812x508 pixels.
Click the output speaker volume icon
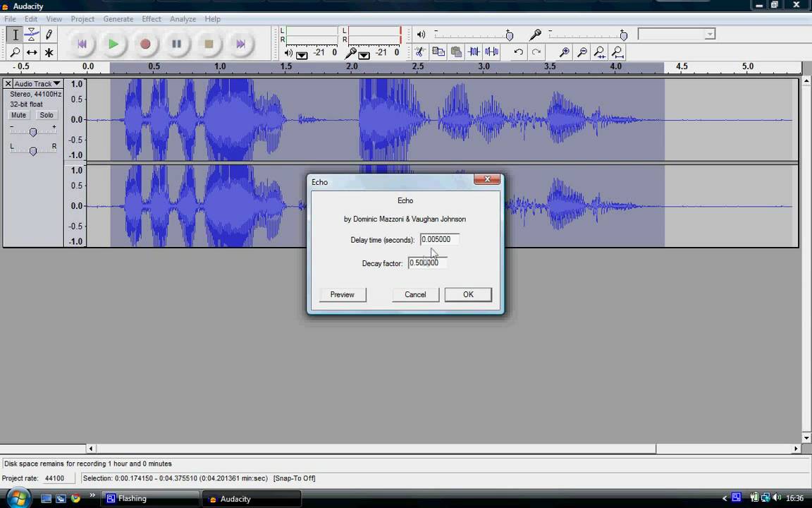pyautogui.click(x=421, y=34)
